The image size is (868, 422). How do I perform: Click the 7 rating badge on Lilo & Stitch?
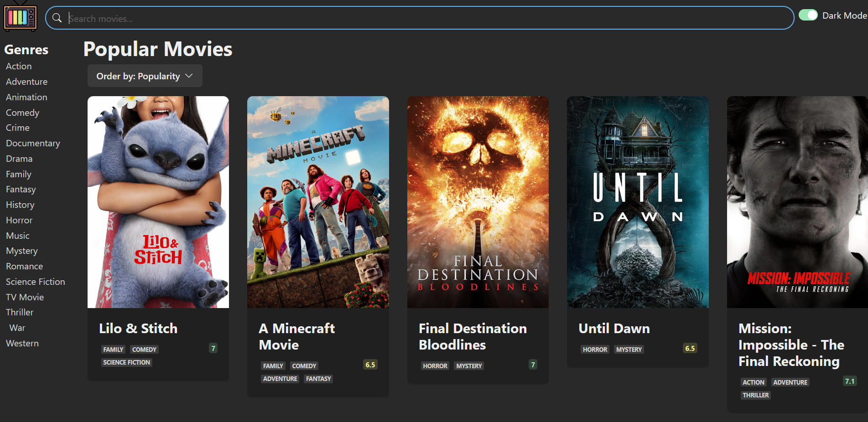[213, 348]
